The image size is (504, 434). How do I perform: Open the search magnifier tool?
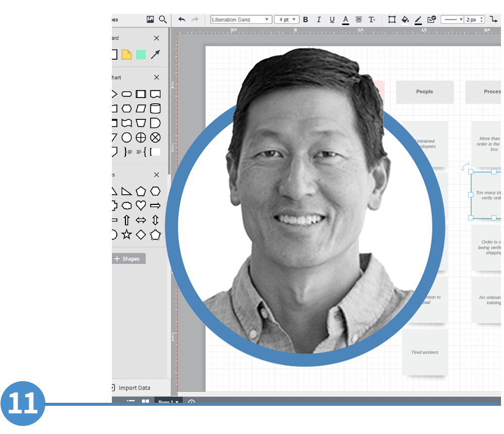[x=163, y=20]
